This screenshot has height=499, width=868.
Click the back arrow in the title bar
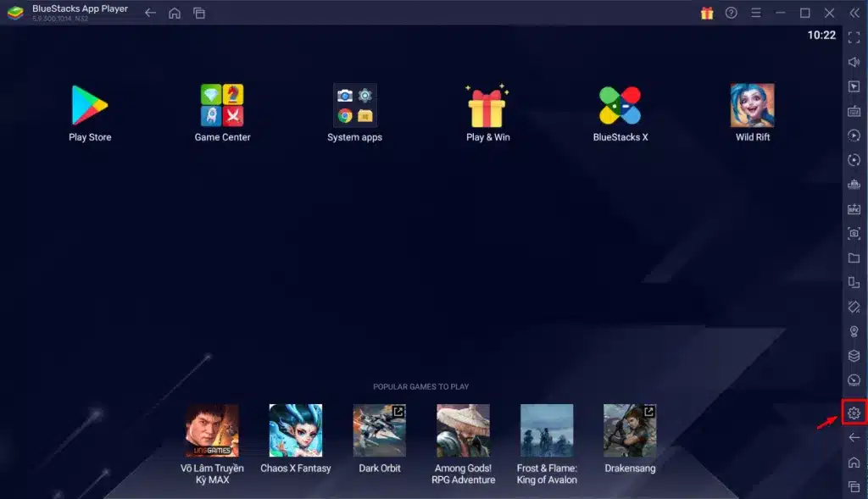[150, 13]
